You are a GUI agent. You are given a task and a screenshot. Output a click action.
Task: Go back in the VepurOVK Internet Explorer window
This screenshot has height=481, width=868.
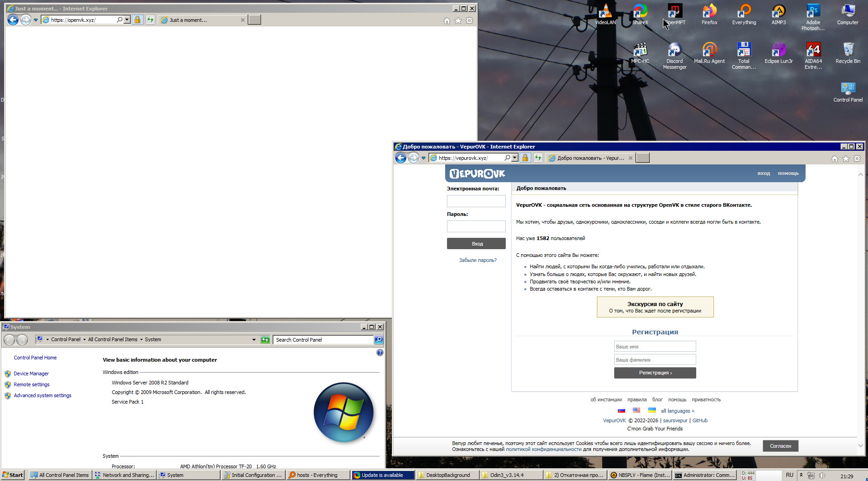click(x=401, y=158)
